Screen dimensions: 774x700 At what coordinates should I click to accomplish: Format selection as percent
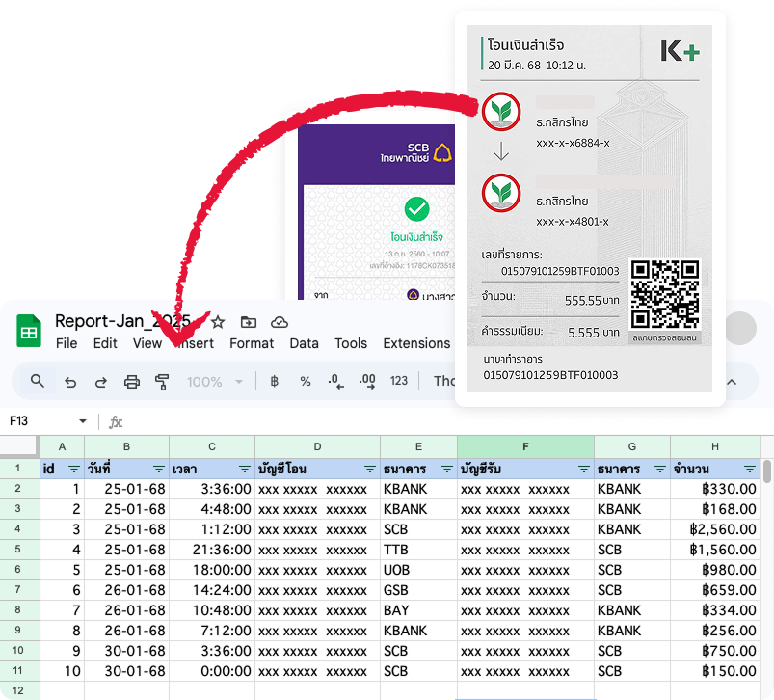[x=306, y=381]
